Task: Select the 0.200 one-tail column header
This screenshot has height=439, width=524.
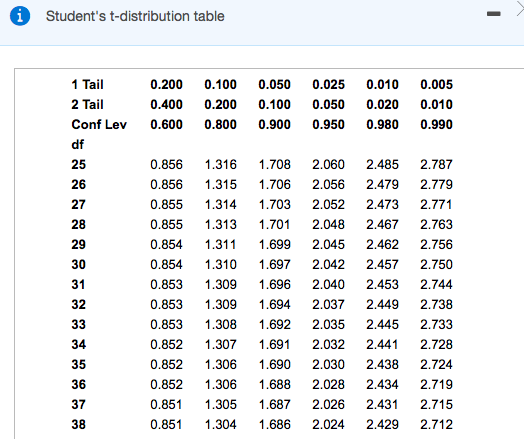Action: pos(166,85)
